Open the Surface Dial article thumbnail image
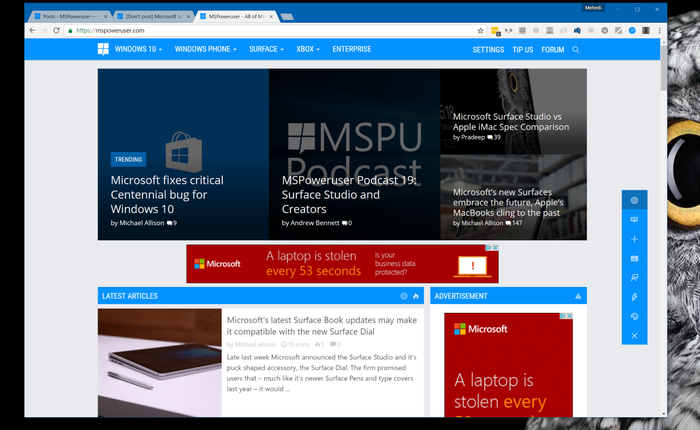 [159, 362]
